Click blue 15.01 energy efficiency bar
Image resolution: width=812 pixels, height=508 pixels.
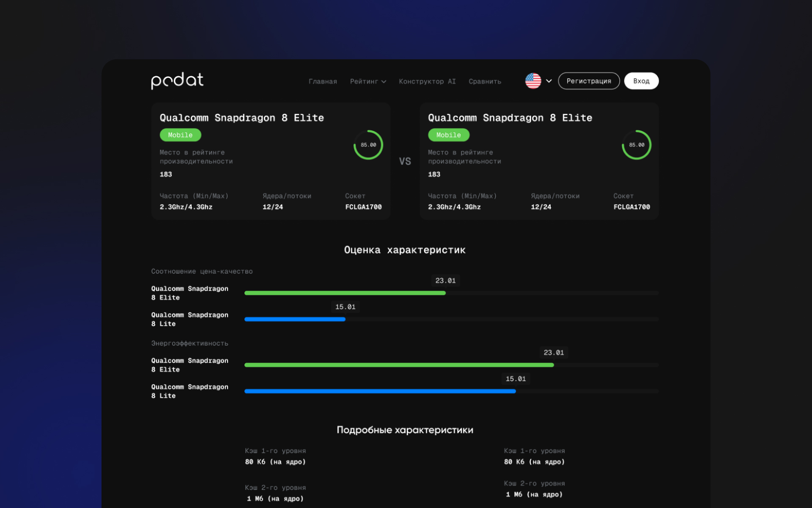coord(380,391)
